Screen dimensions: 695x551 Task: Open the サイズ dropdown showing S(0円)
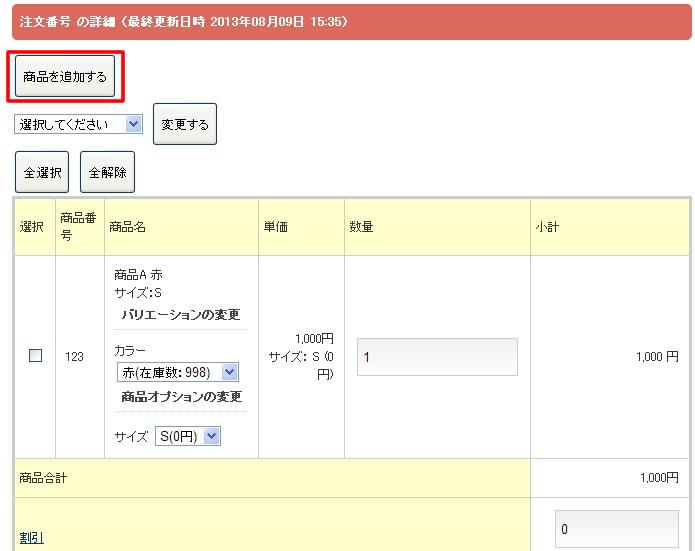[x=187, y=436]
